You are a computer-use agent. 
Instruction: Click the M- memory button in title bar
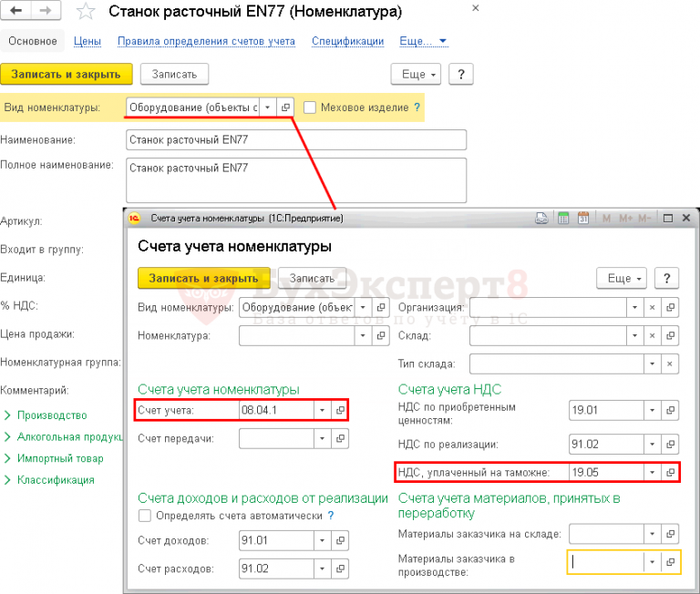pos(644,219)
